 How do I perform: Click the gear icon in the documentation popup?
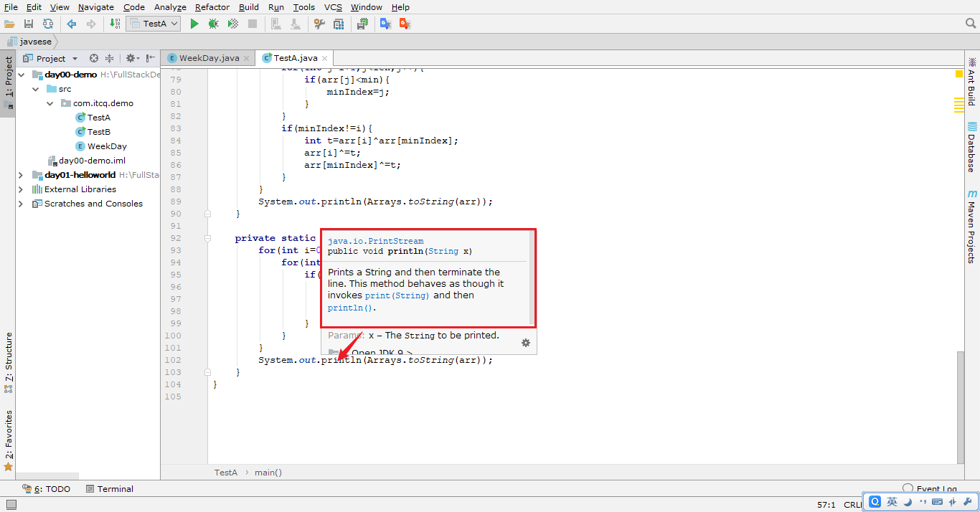[x=525, y=343]
